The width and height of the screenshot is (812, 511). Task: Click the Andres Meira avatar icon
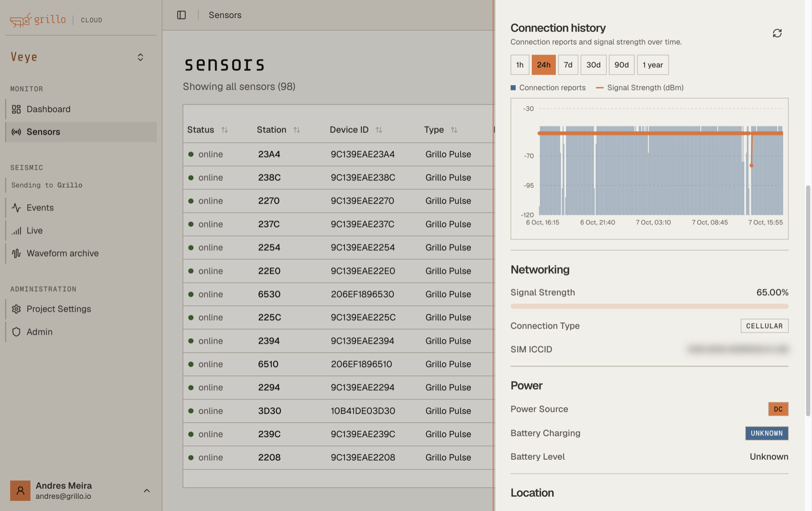coord(20,491)
